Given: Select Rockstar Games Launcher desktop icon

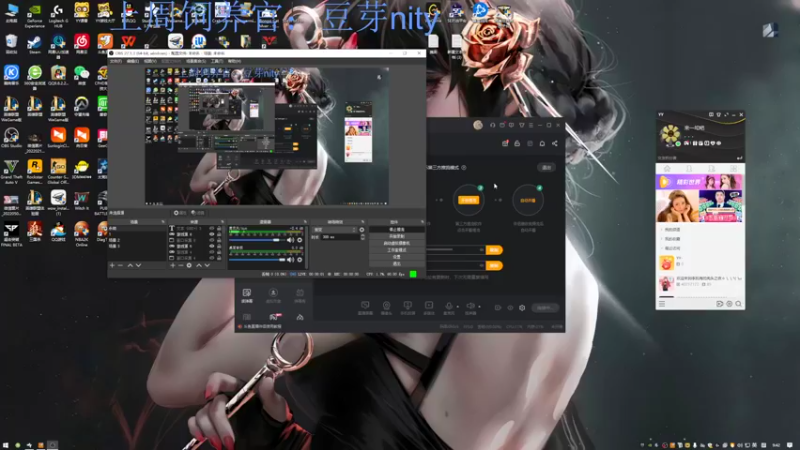Looking at the screenshot, I should click(x=34, y=171).
